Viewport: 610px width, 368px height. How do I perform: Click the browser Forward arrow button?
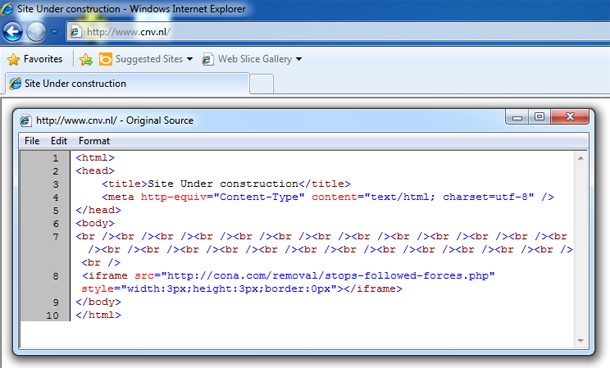click(36, 32)
